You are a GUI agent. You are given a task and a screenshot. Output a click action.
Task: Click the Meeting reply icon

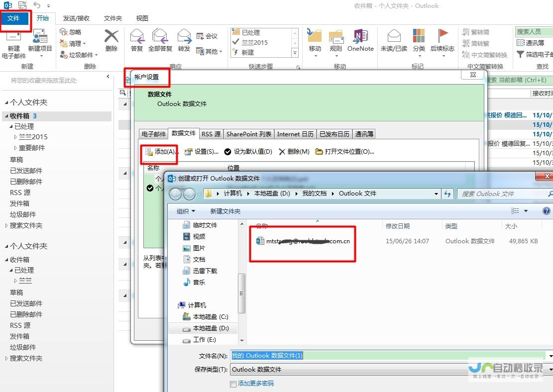coord(207,36)
